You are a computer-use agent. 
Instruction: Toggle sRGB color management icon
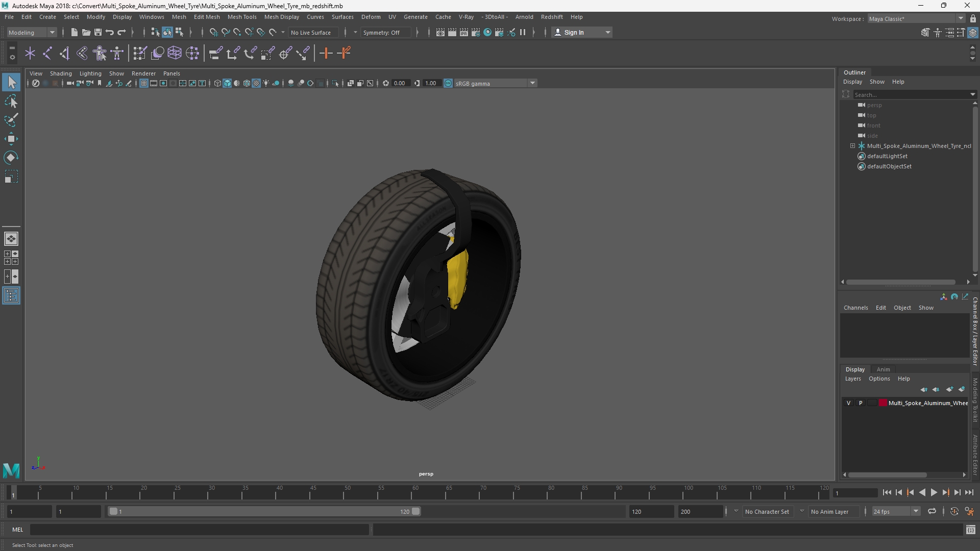pyautogui.click(x=448, y=83)
